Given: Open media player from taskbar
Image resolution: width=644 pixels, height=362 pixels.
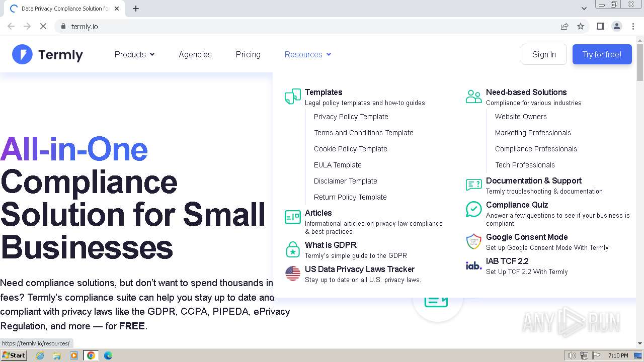Looking at the screenshot, I should pyautogui.click(x=74, y=355).
